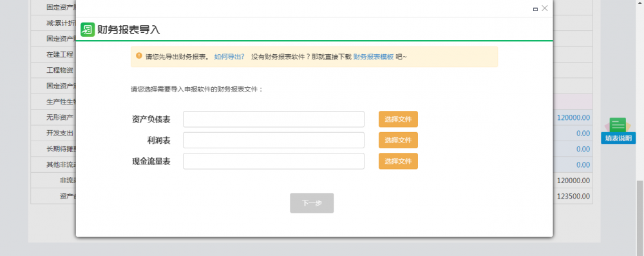Click the black 120000.00 subtotal value
The image size is (644, 256).
pos(573,181)
